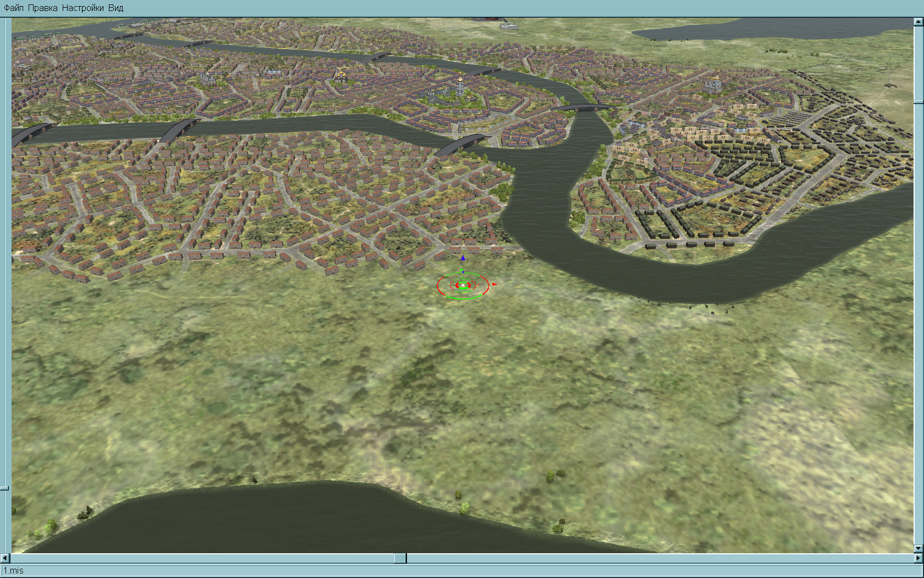Screen dimensions: 924x578
Task: Open the Настройки menu
Action: pyautogui.click(x=82, y=8)
